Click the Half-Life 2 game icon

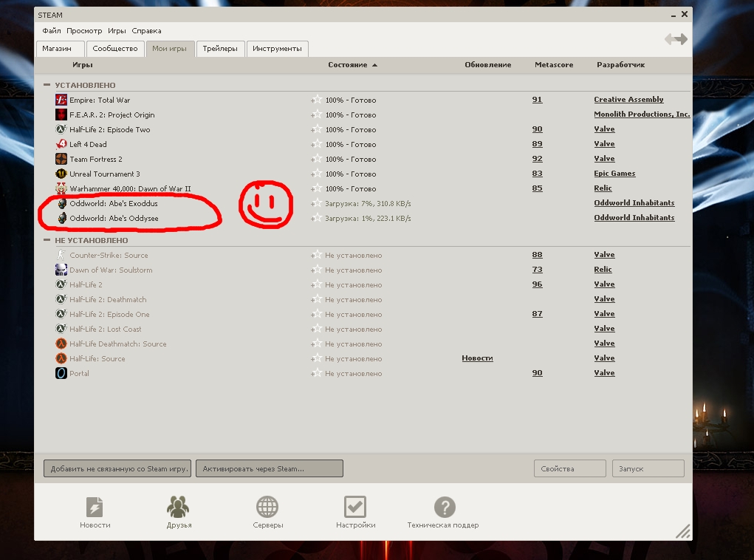(61, 284)
